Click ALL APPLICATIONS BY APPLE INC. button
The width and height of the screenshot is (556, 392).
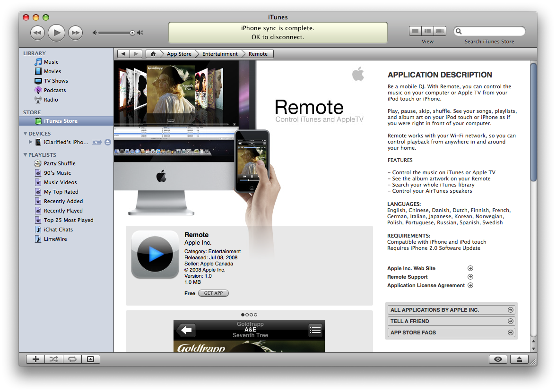[x=452, y=310]
